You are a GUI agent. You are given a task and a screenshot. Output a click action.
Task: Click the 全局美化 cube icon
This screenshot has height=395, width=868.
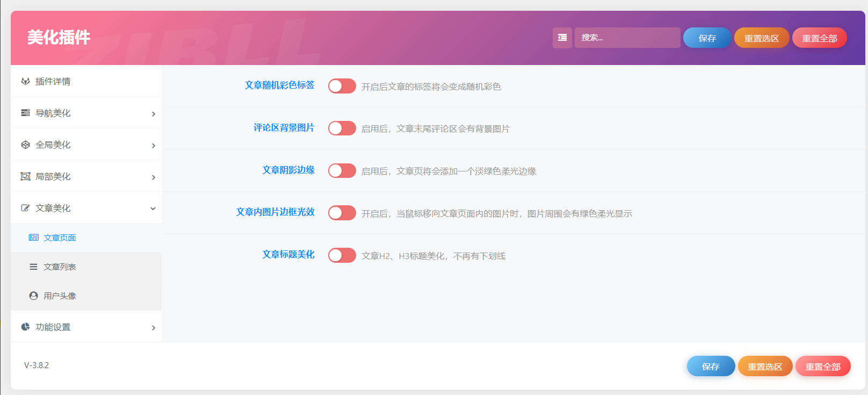(25, 145)
